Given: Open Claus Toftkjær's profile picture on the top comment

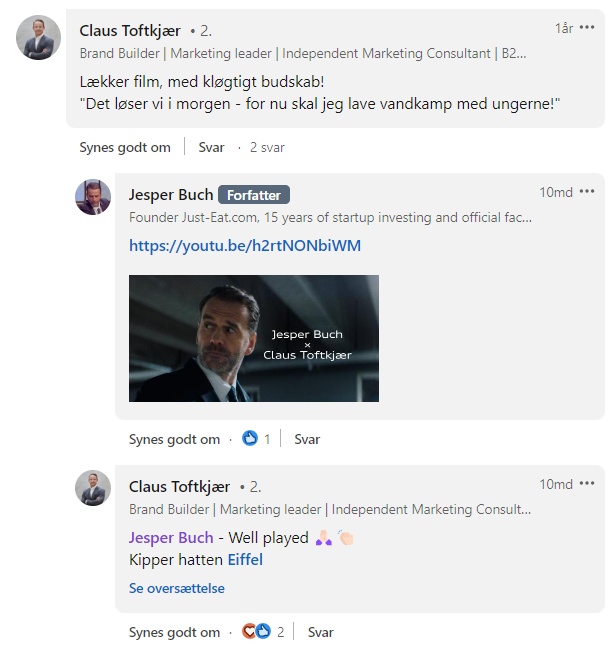Looking at the screenshot, I should [x=38, y=38].
